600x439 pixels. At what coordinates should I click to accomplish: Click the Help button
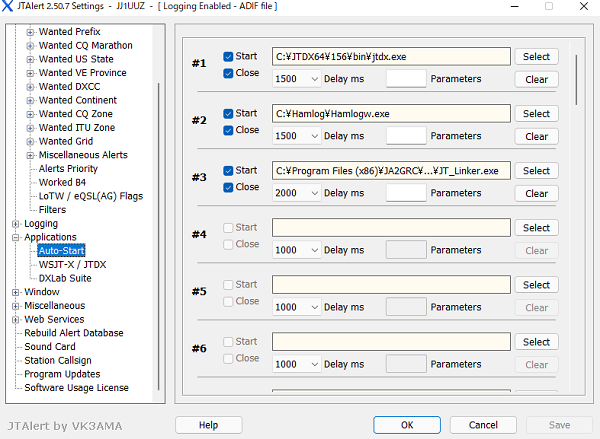click(208, 425)
